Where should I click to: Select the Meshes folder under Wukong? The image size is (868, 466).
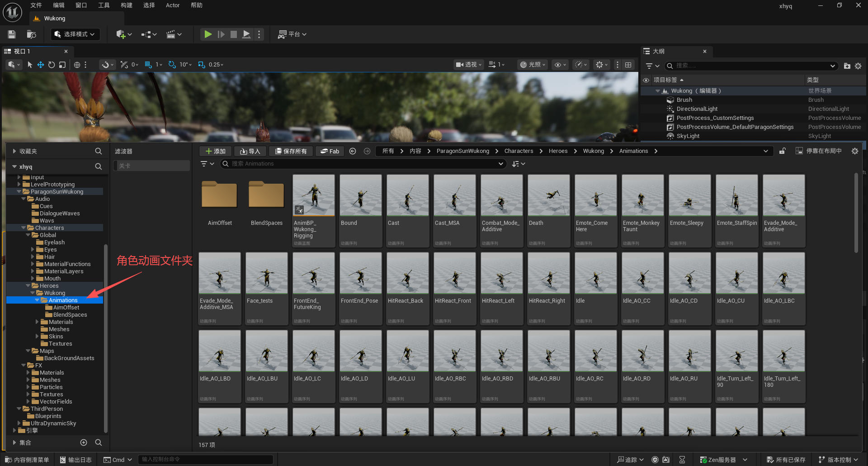(59, 329)
